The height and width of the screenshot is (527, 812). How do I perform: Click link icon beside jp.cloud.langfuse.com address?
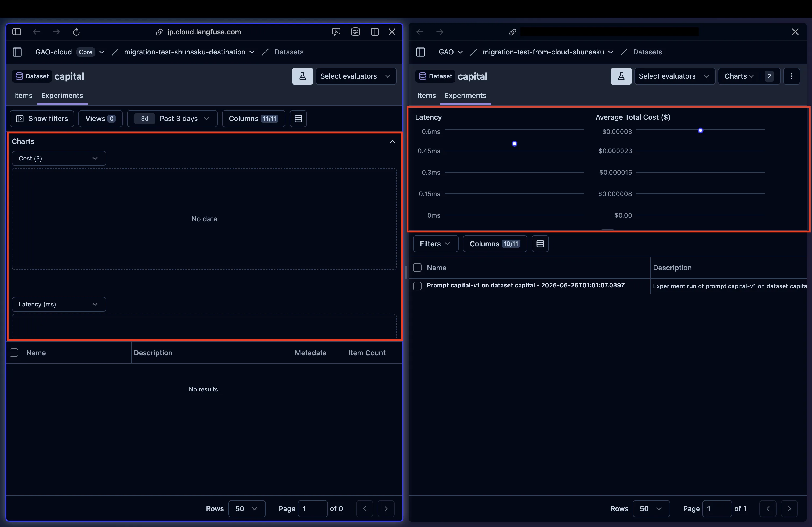click(x=159, y=32)
